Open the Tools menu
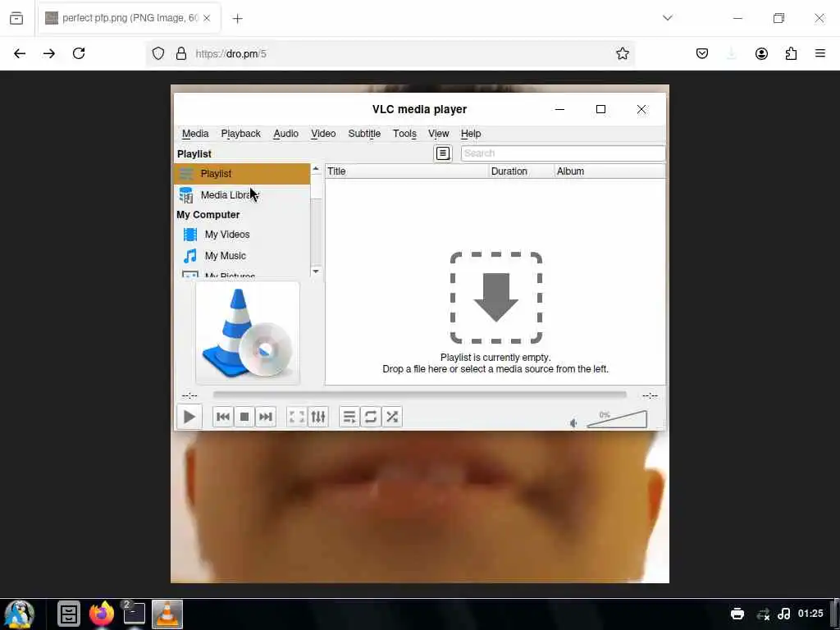This screenshot has width=840, height=630. coord(404,134)
